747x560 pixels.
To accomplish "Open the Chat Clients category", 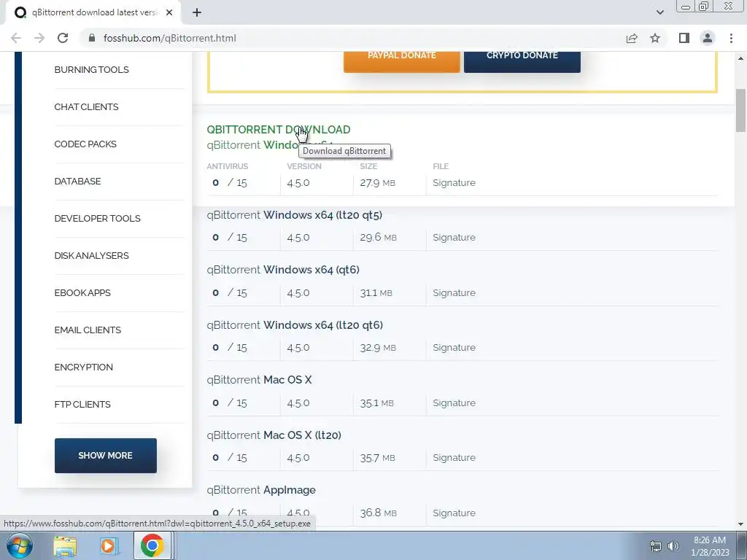I will pyautogui.click(x=86, y=106).
